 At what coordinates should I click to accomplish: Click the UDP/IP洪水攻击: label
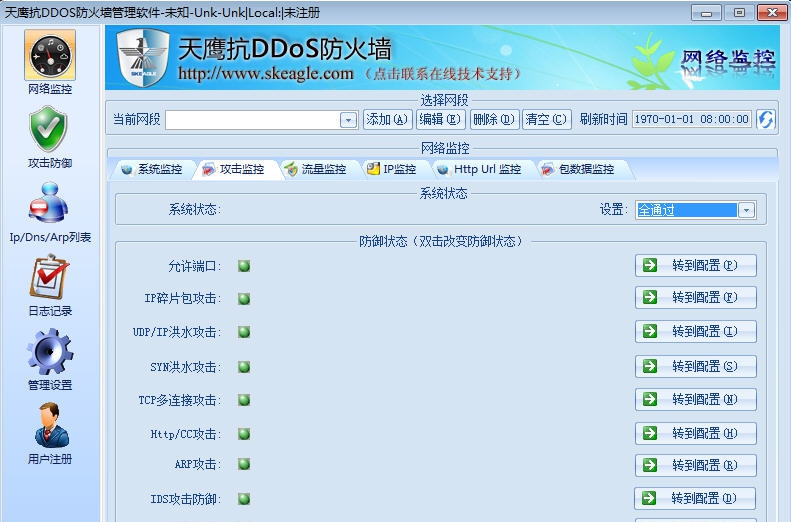click(177, 332)
